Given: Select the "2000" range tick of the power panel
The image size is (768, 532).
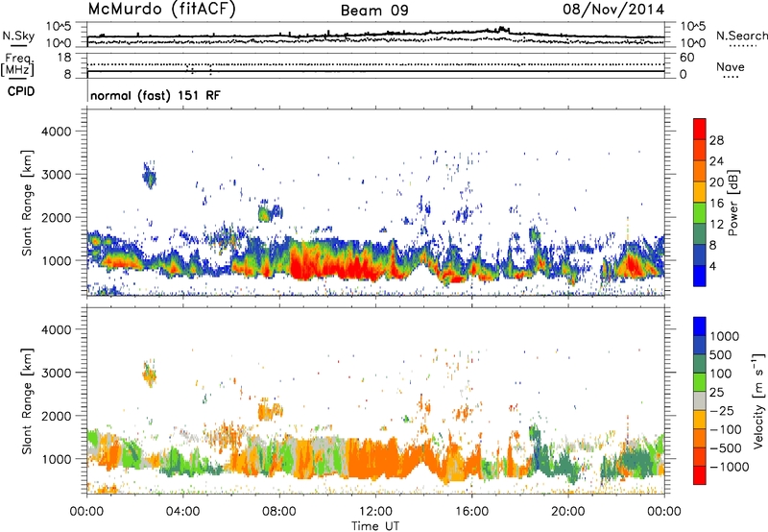Looking at the screenshot, I should point(56,217).
